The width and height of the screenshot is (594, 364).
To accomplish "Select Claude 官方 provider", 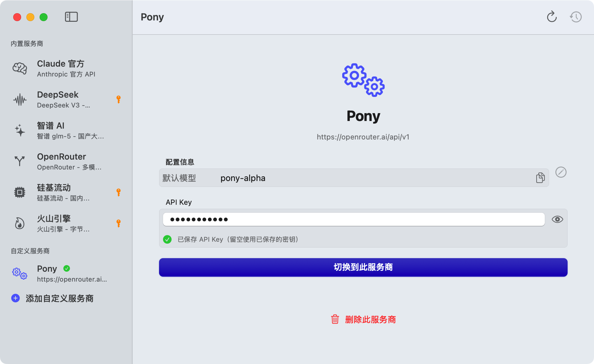I will 66,68.
